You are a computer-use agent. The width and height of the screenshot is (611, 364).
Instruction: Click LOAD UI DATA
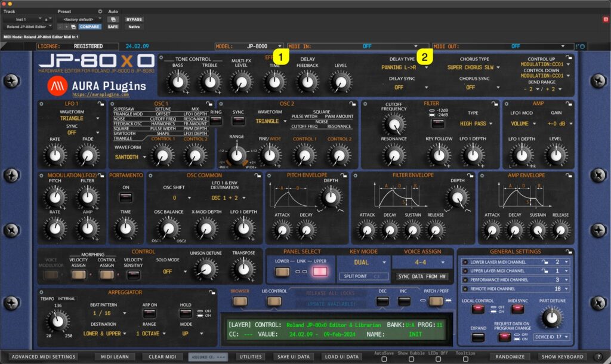pos(342,357)
